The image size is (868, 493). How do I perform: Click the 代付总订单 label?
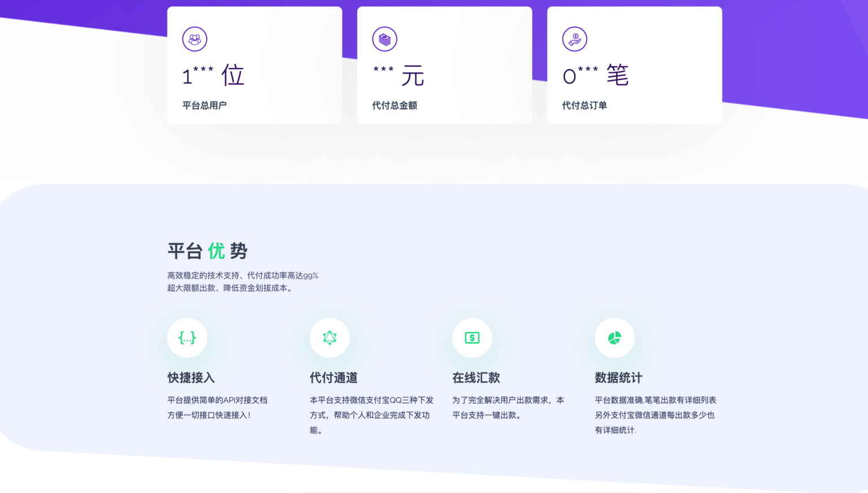[584, 105]
